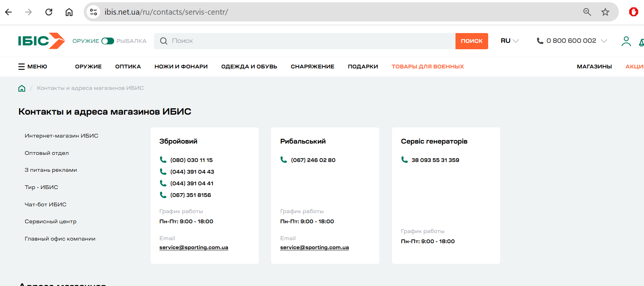The width and height of the screenshot is (644, 286).
Task: Select Оптовый отдел in sidebar
Action: pos(47,153)
